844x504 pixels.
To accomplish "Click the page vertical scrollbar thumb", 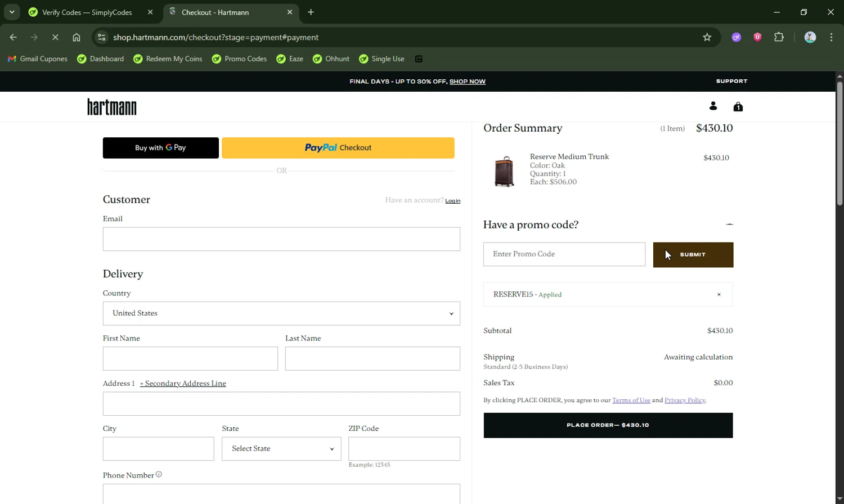I will [x=839, y=143].
